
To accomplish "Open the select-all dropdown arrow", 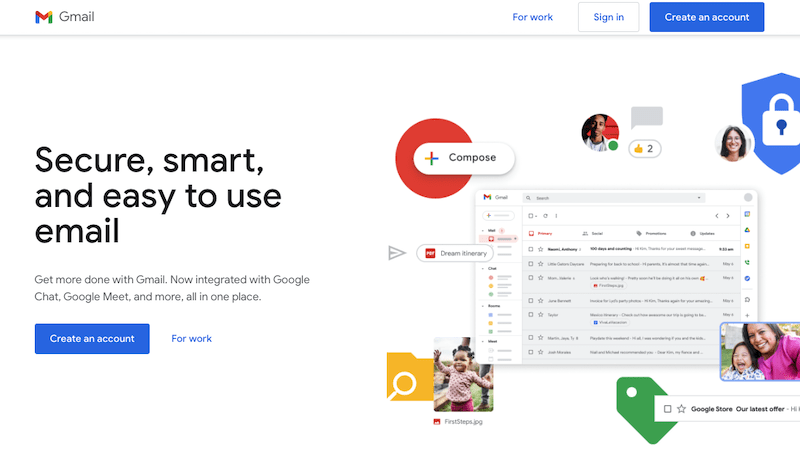I will (x=536, y=216).
